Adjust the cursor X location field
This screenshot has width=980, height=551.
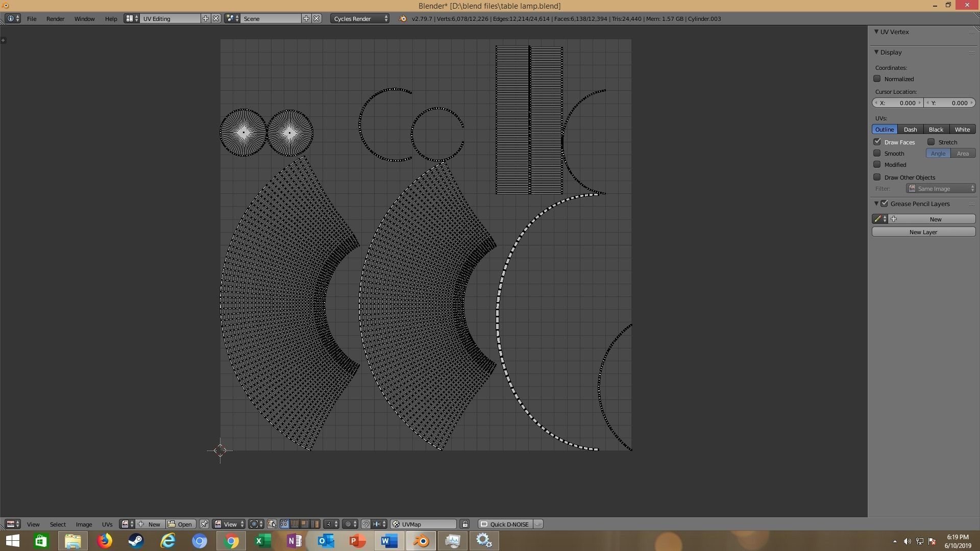898,103
